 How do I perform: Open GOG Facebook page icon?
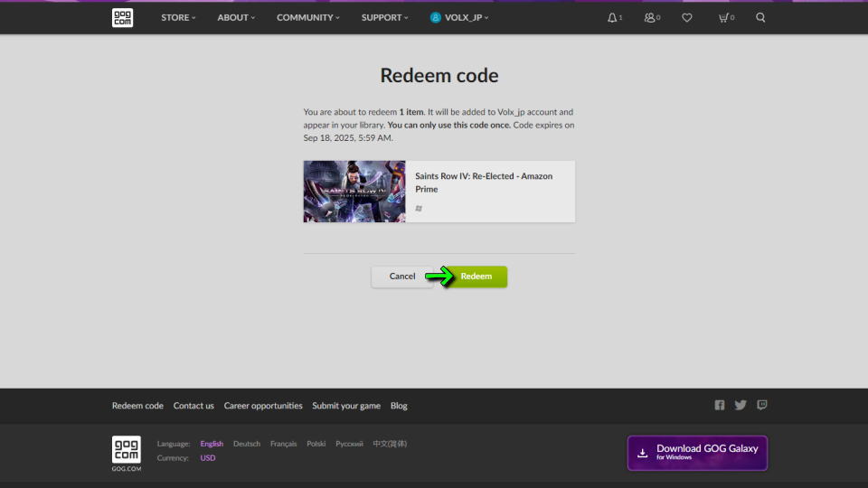pyautogui.click(x=720, y=405)
